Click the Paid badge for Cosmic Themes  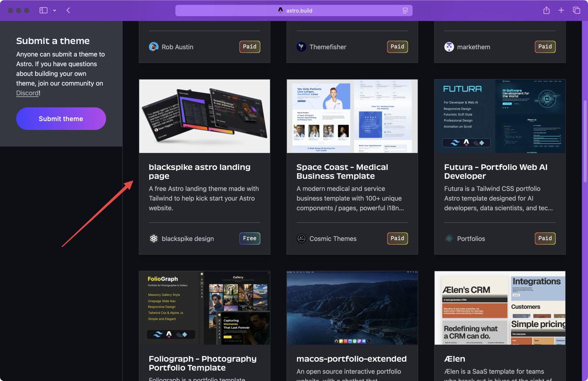[397, 238]
